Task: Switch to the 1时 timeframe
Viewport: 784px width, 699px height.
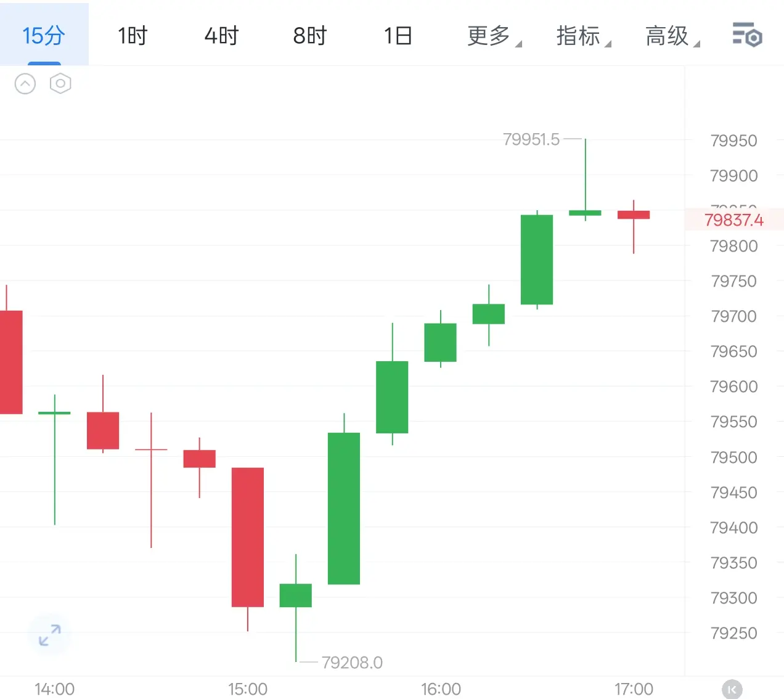Action: pos(133,36)
